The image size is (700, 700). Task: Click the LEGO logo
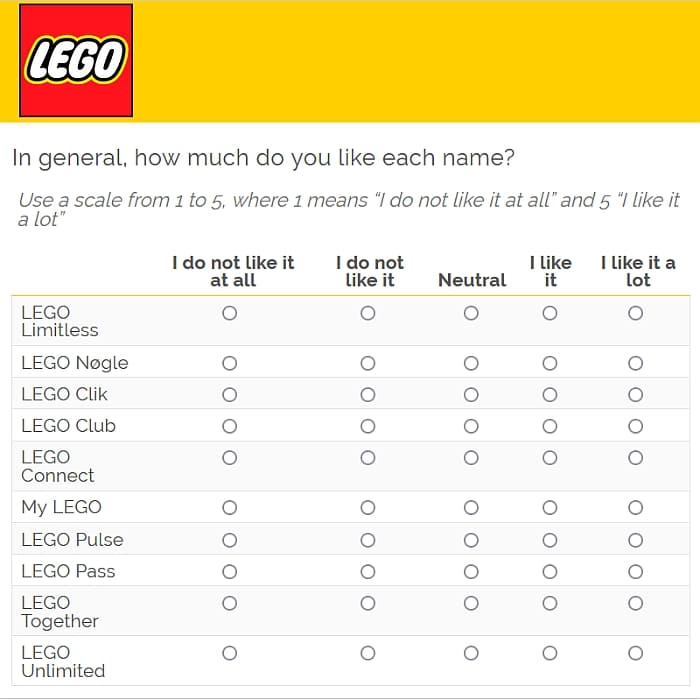pos(76,61)
